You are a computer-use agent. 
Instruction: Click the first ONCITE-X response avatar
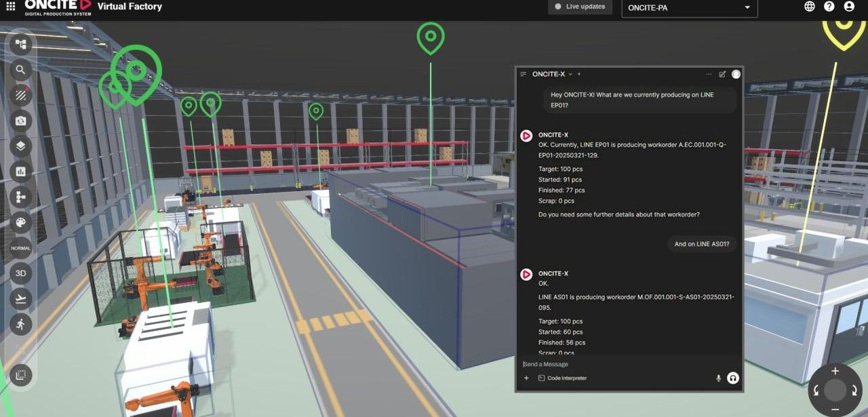(x=526, y=136)
